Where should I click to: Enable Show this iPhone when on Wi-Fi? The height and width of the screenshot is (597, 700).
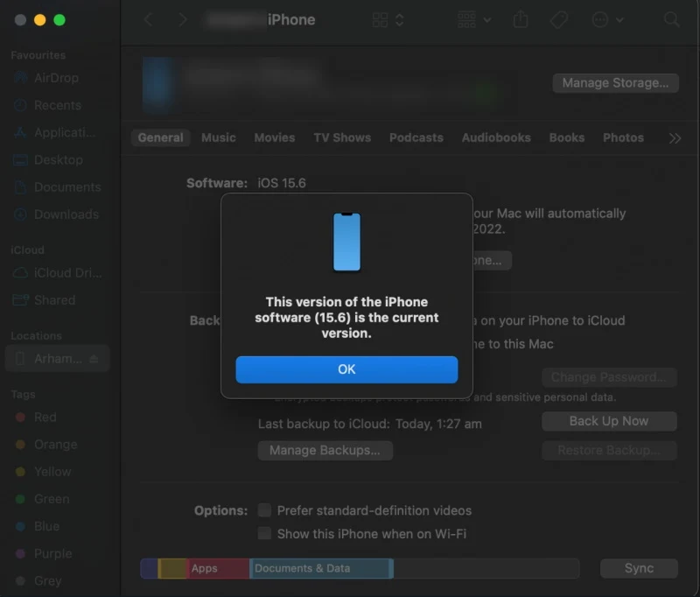(264, 533)
